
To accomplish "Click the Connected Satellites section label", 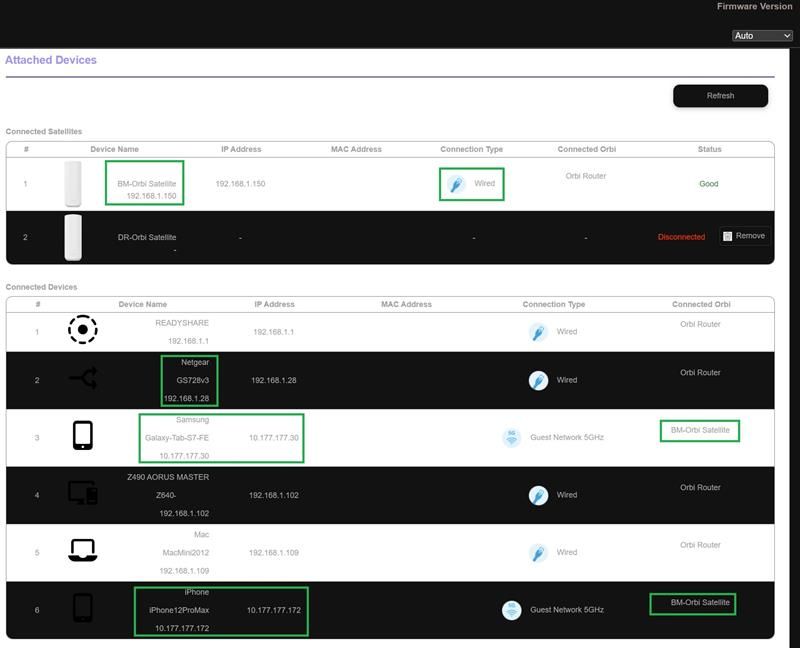I will coord(44,132).
